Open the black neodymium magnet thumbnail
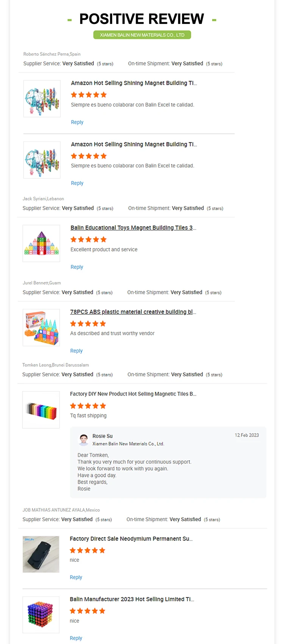 (41, 554)
